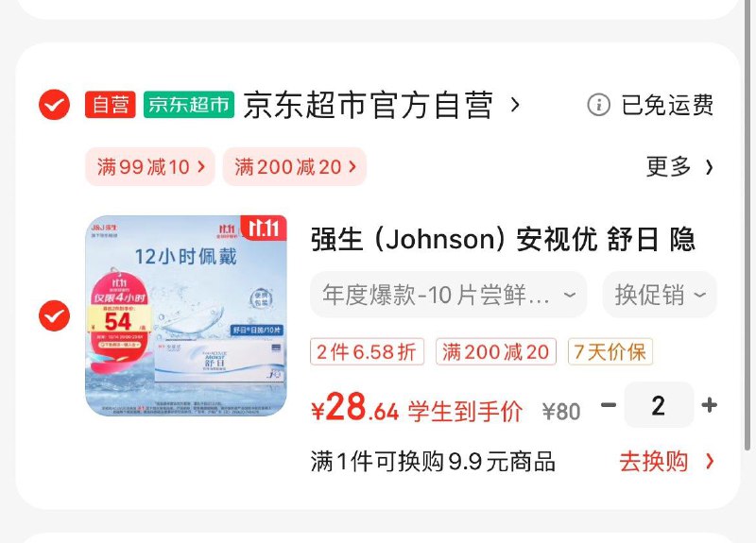Select the 满200减20 coupon tag

295,167
